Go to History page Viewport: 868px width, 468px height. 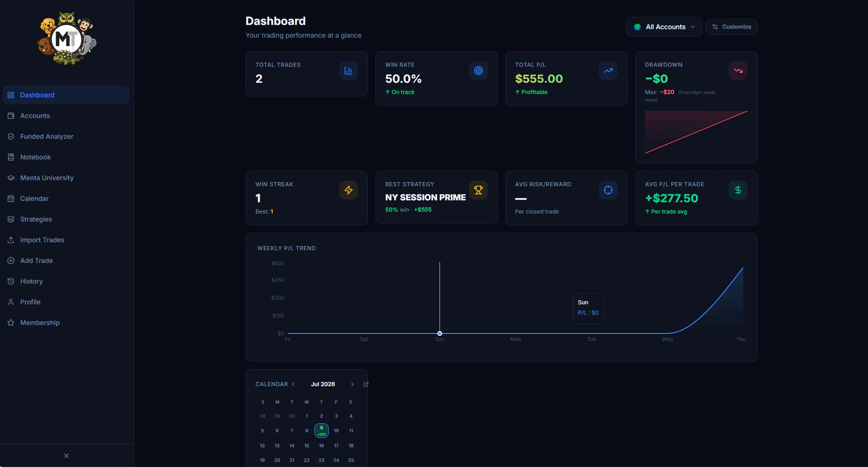click(x=66, y=281)
